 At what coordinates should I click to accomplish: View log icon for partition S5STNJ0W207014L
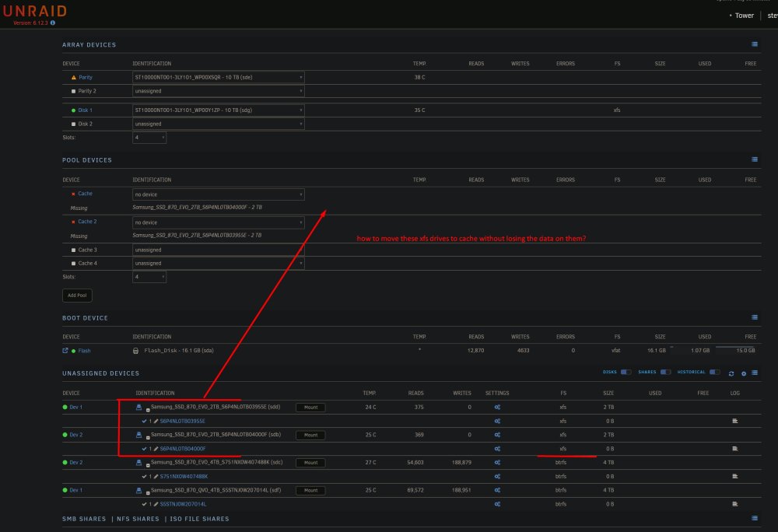point(735,504)
